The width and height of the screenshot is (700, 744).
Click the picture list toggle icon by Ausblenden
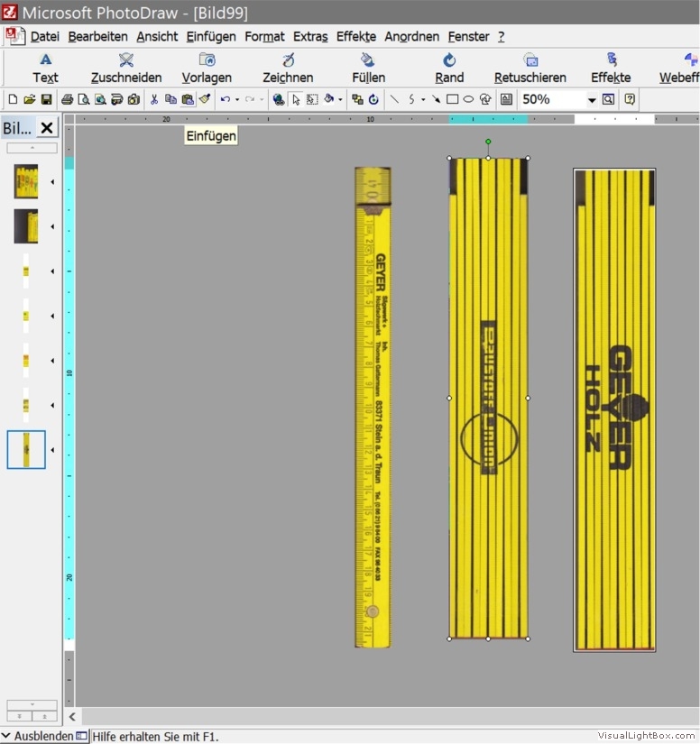(81, 736)
